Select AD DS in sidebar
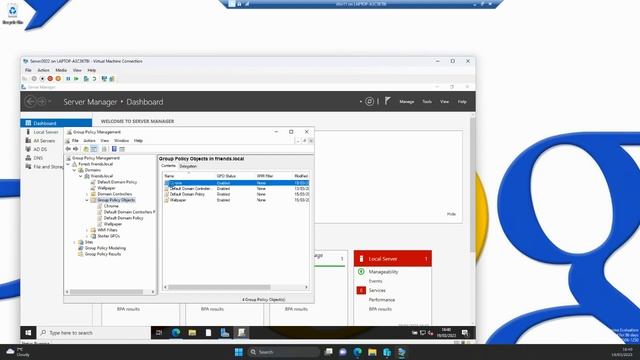640x360 pixels. pyautogui.click(x=40, y=149)
